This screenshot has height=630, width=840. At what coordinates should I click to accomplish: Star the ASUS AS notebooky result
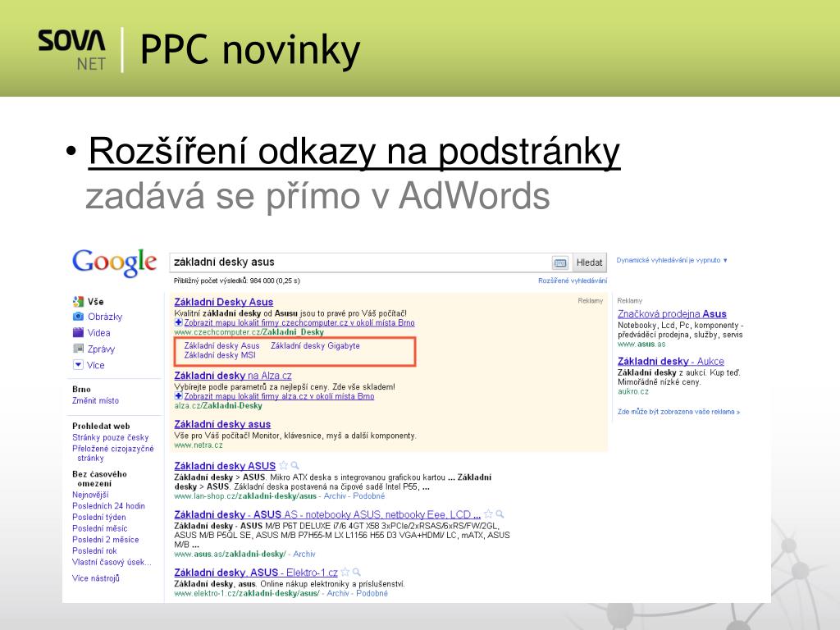click(x=488, y=514)
